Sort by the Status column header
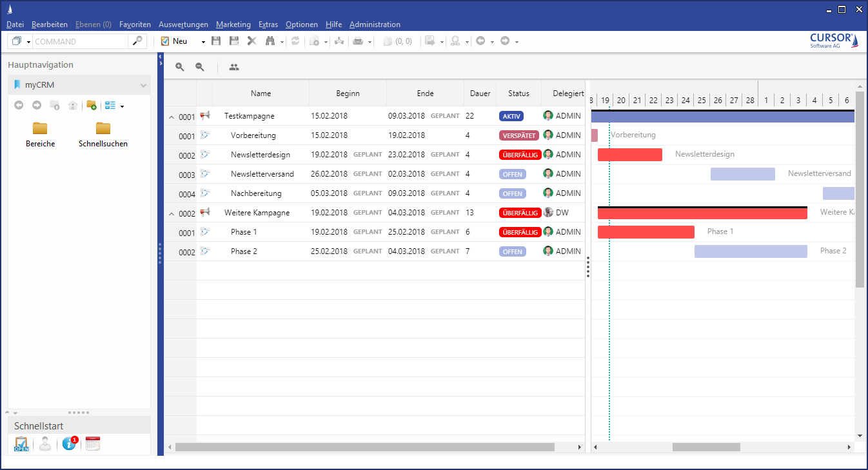 coord(518,93)
